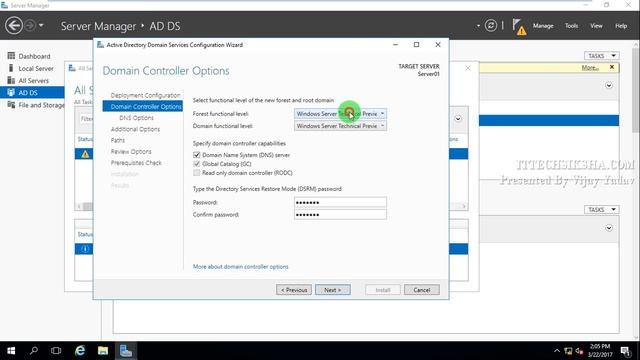The height and width of the screenshot is (360, 640).
Task: Refresh Server Manager with the refresh icon
Action: (x=491, y=26)
